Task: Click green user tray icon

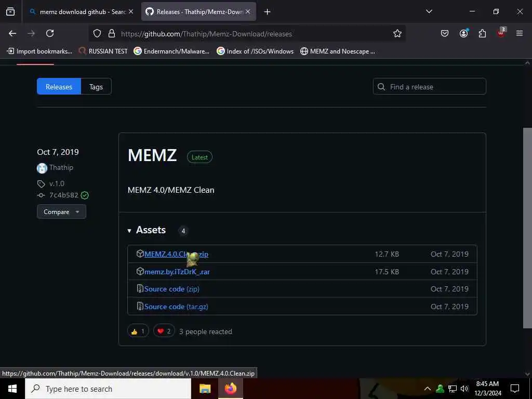Action: point(440,389)
